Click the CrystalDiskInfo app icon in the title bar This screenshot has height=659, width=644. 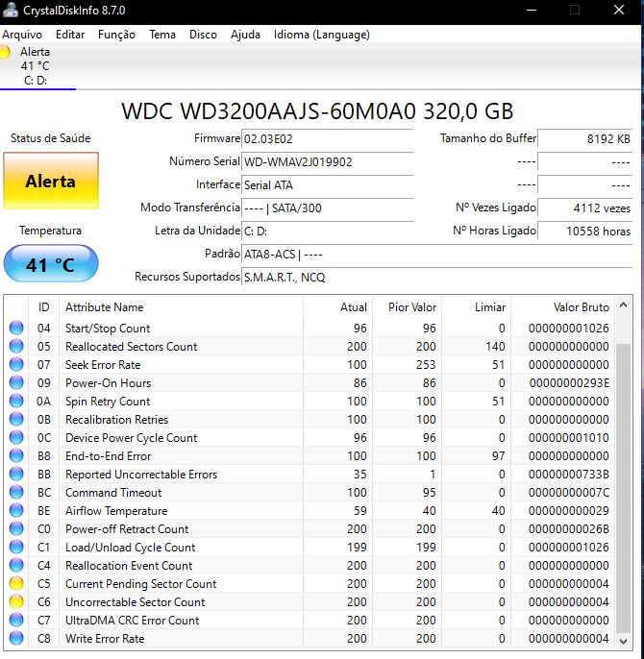pyautogui.click(x=10, y=10)
